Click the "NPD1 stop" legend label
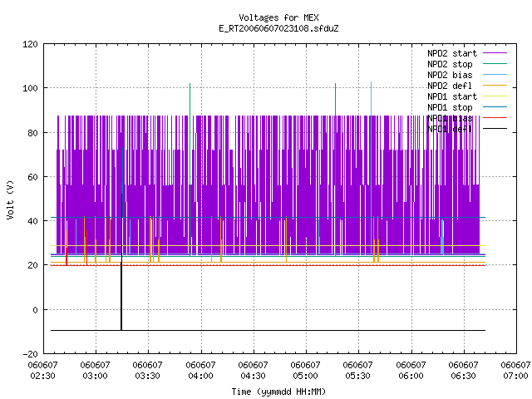The width and height of the screenshot is (532, 399). point(450,107)
